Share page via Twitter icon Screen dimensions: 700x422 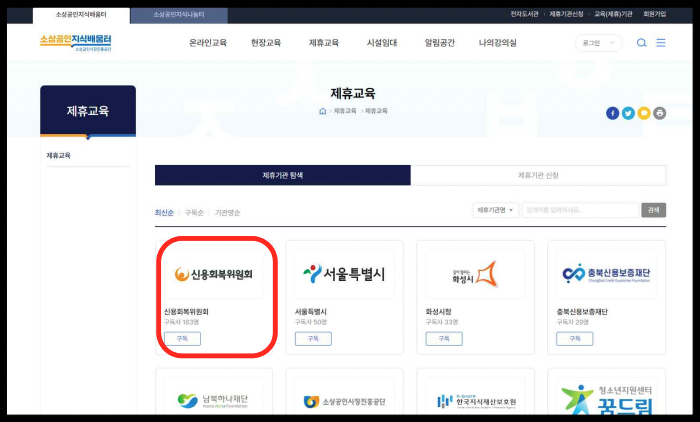[x=628, y=113]
